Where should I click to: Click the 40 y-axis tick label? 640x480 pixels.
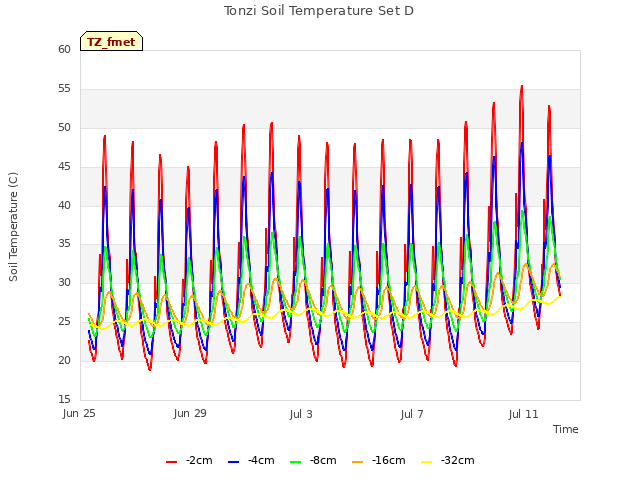pos(64,205)
